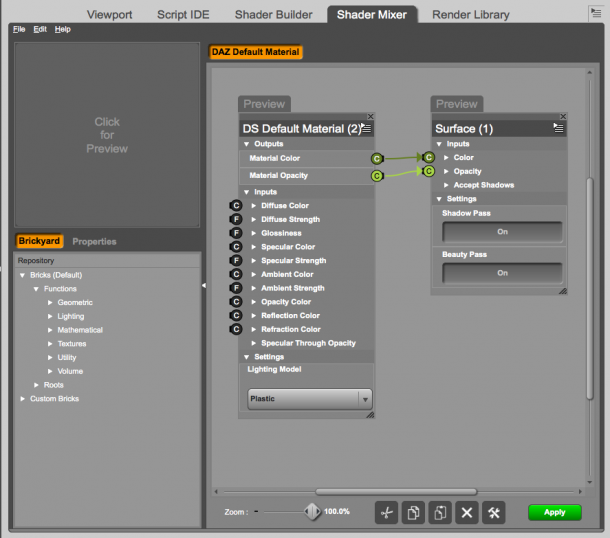This screenshot has width=610, height=538.
Task: Switch to the Viewport tab
Action: pyautogui.click(x=109, y=15)
